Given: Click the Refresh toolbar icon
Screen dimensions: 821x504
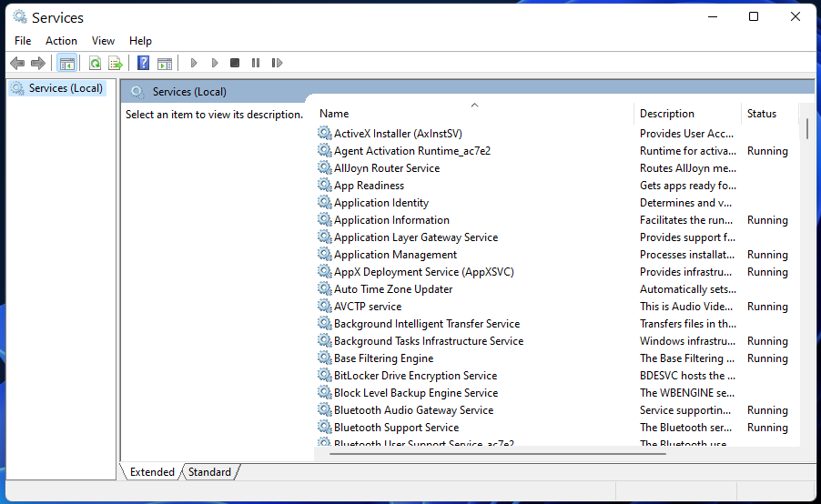Looking at the screenshot, I should (95, 64).
